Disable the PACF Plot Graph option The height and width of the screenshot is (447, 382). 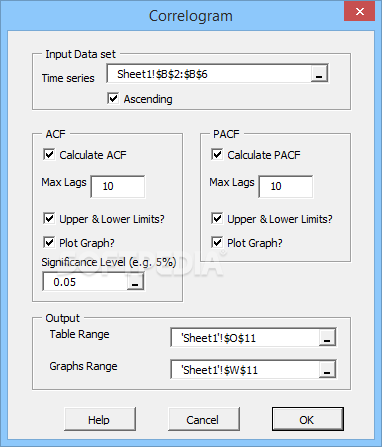(x=217, y=242)
